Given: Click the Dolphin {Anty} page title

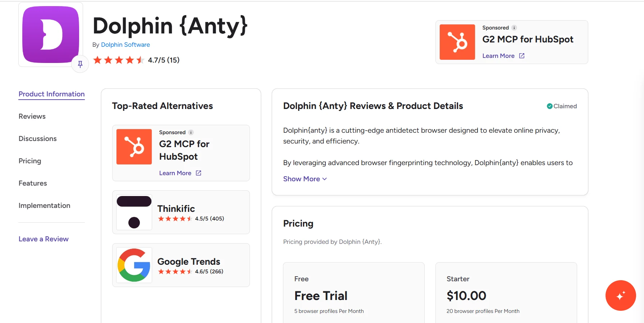Looking at the screenshot, I should click(x=170, y=26).
